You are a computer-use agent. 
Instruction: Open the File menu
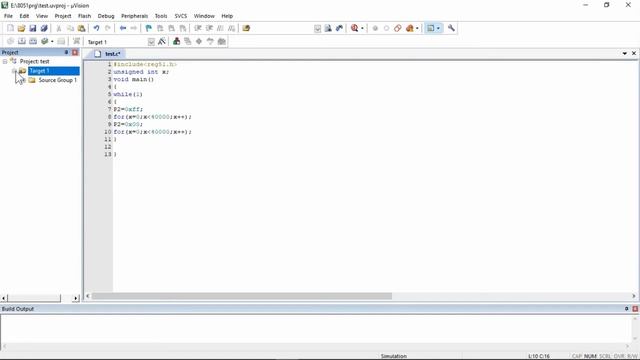click(x=8, y=16)
